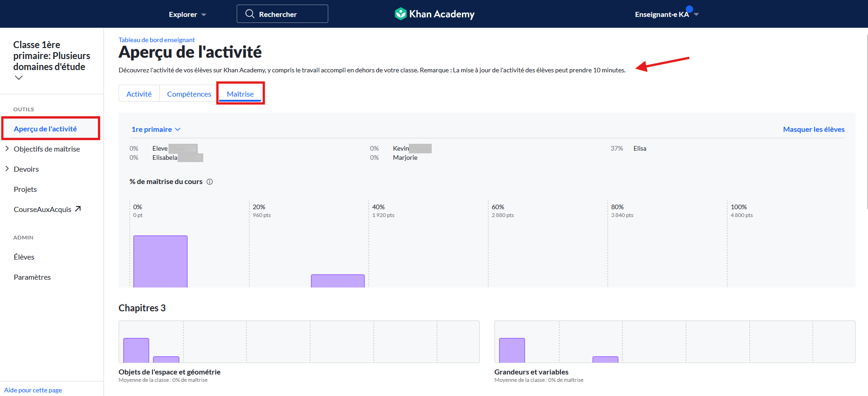Click the external link arrow next to CourseAuxAcquis
The width and height of the screenshot is (868, 396).
[78, 209]
